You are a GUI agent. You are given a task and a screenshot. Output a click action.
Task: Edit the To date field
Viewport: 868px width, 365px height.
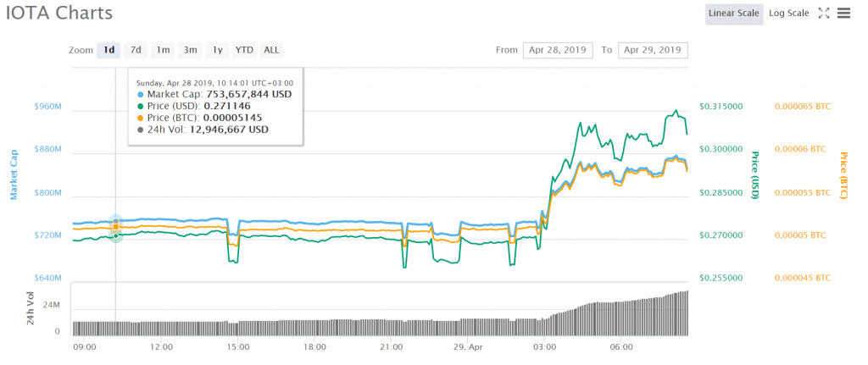(x=653, y=50)
